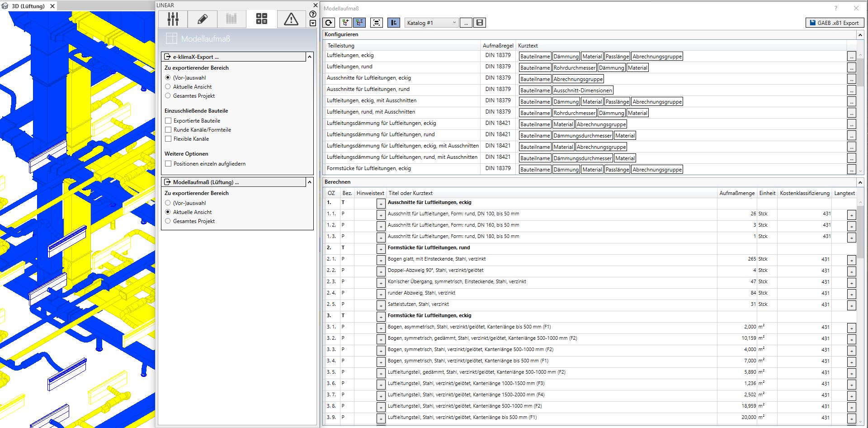This screenshot has height=428, width=868.
Task: Click the GAEB .x81 Export button
Action: point(835,23)
